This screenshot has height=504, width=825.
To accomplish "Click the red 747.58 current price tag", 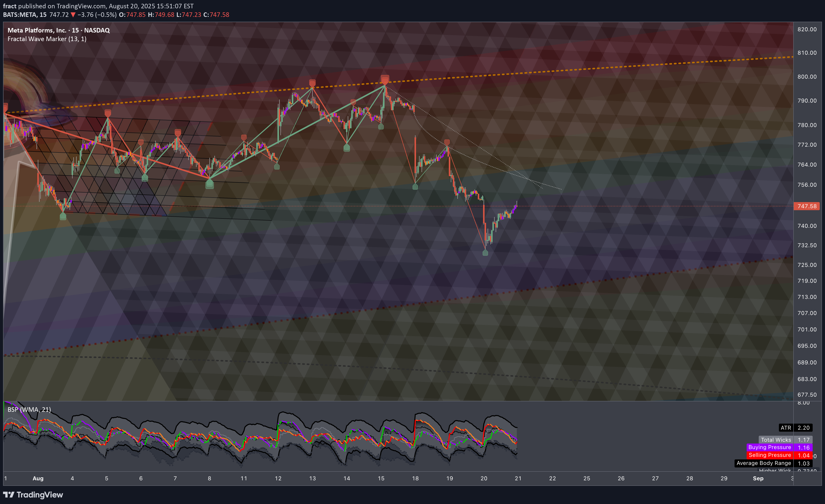I will 807,206.
